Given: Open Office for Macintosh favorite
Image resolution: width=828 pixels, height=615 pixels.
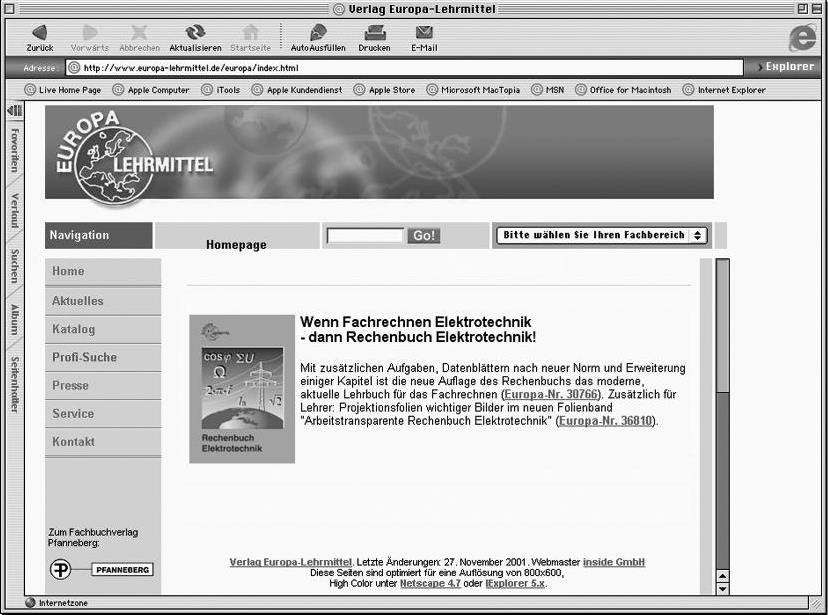Looking at the screenshot, I should coord(623,90).
